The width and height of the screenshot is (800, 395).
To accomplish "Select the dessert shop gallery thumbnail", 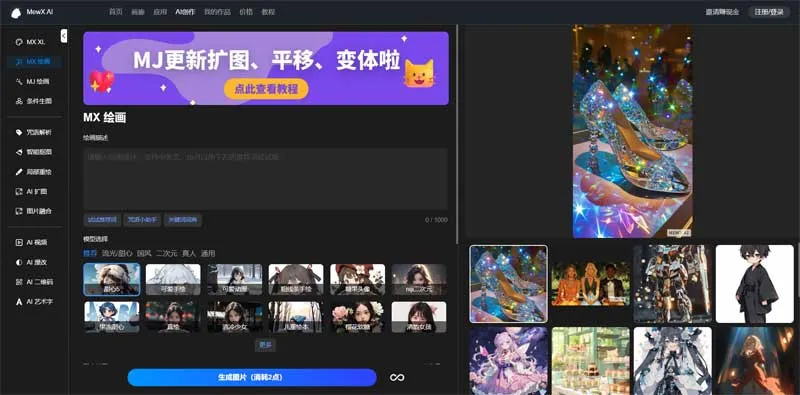I will coord(590,360).
